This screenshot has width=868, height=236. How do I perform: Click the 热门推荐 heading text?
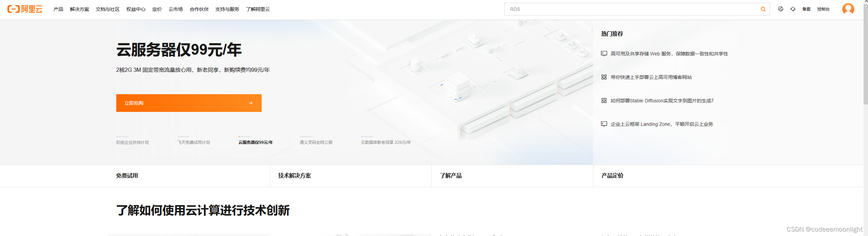tap(612, 34)
